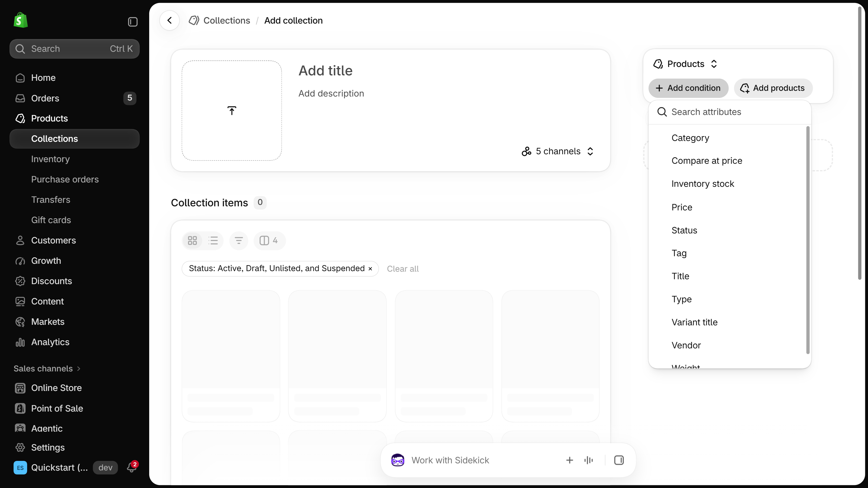Go to Collections breadcrumb link

227,21
